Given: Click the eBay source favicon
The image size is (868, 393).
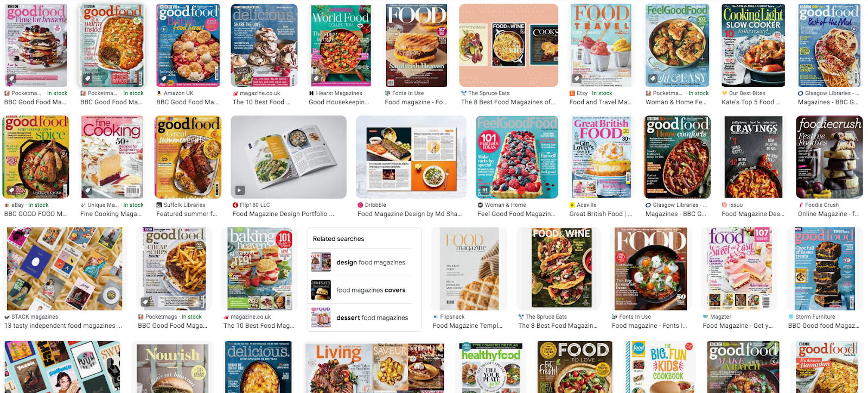Looking at the screenshot, I should 7,205.
